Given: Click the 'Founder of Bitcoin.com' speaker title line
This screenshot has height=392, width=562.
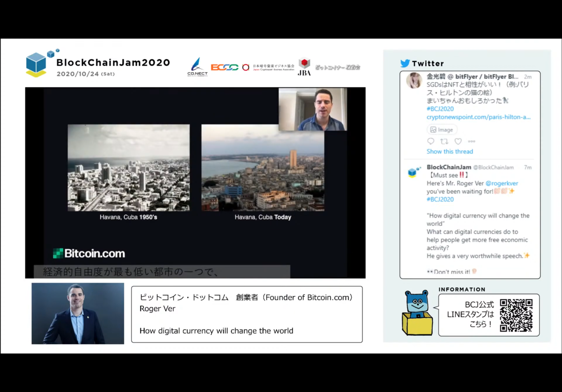Looking at the screenshot, I should [246, 298].
